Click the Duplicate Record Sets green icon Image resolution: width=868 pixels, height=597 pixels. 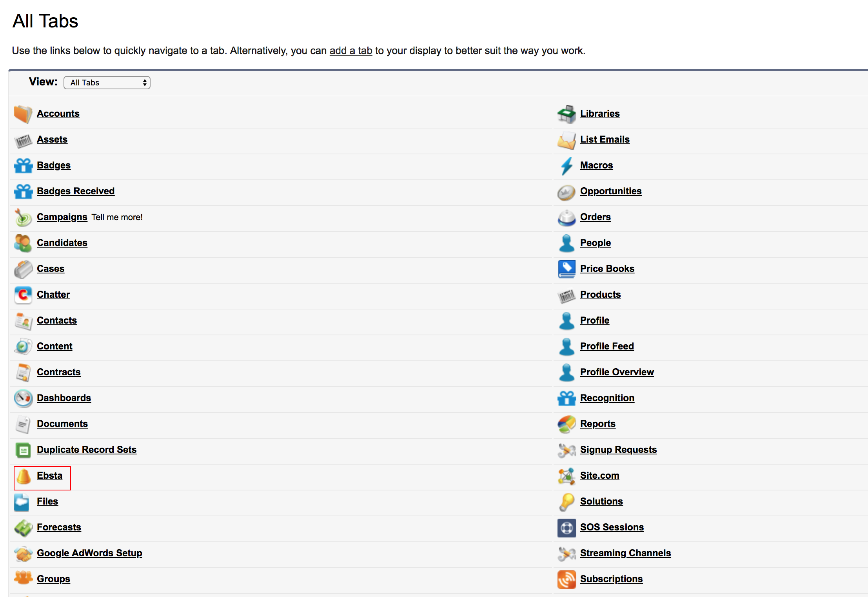pyautogui.click(x=23, y=450)
